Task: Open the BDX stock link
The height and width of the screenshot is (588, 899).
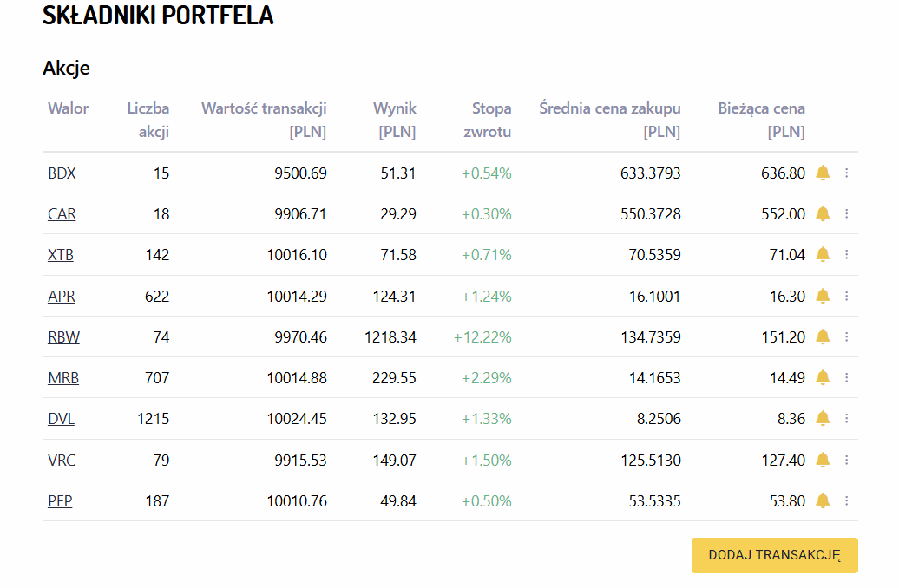Action: tap(62, 173)
